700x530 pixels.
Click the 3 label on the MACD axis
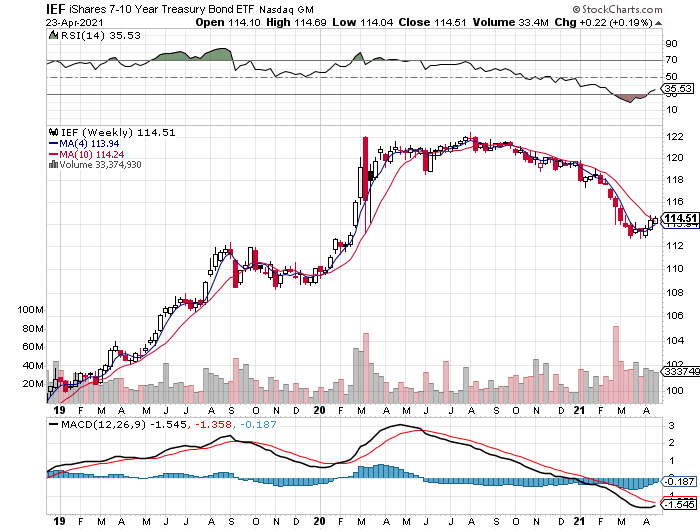671,426
